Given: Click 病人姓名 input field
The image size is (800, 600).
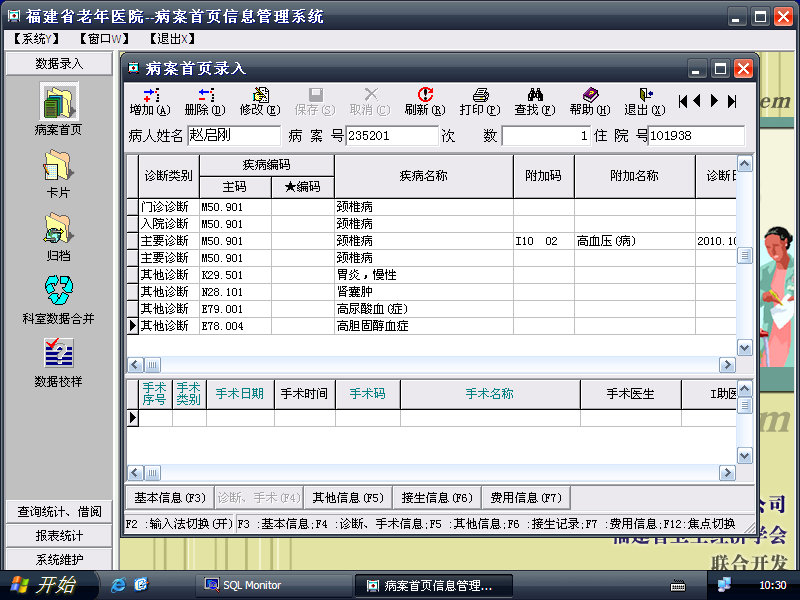Looking at the screenshot, I should click(x=234, y=136).
